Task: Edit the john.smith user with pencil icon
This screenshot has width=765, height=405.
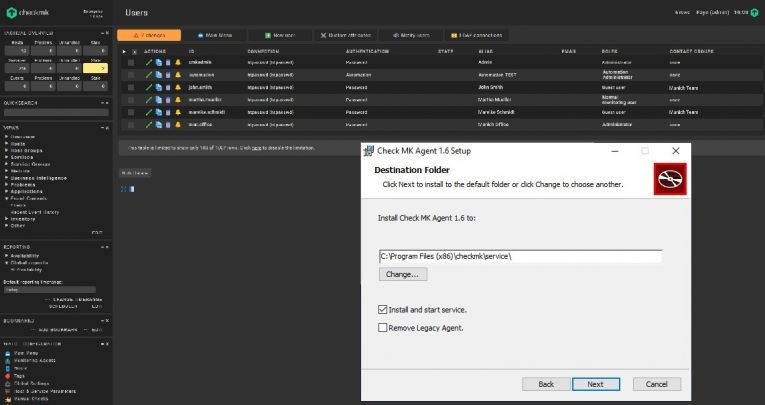Action: click(x=149, y=87)
